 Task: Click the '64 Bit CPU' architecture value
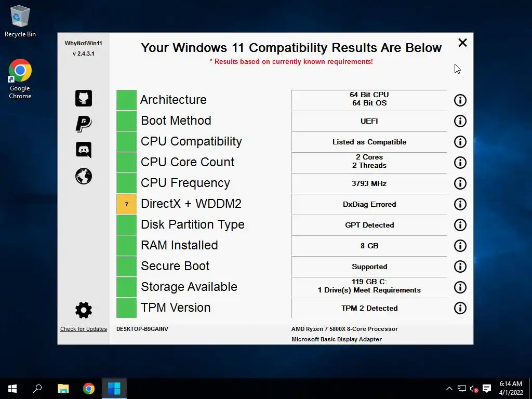pos(369,95)
